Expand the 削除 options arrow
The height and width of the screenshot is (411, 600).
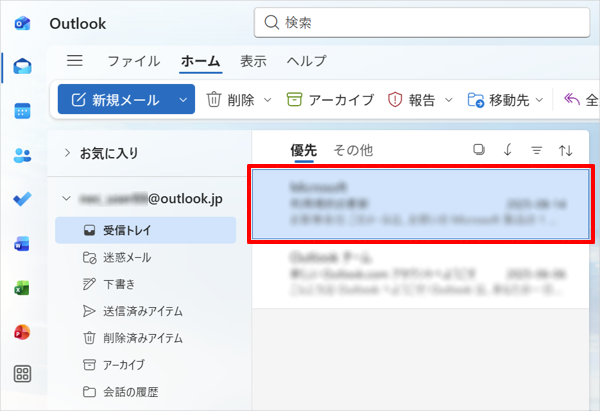click(268, 100)
